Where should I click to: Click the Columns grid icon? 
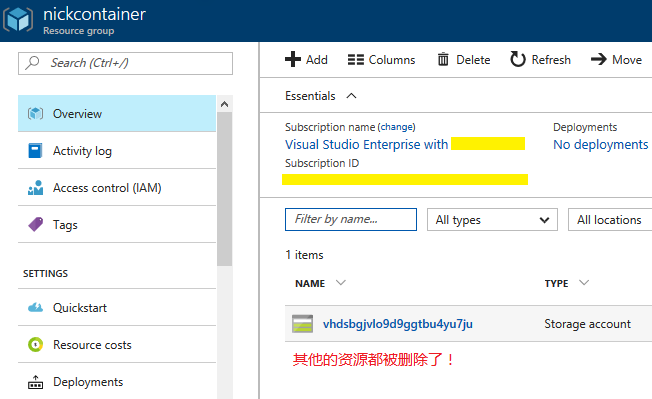[x=356, y=59]
